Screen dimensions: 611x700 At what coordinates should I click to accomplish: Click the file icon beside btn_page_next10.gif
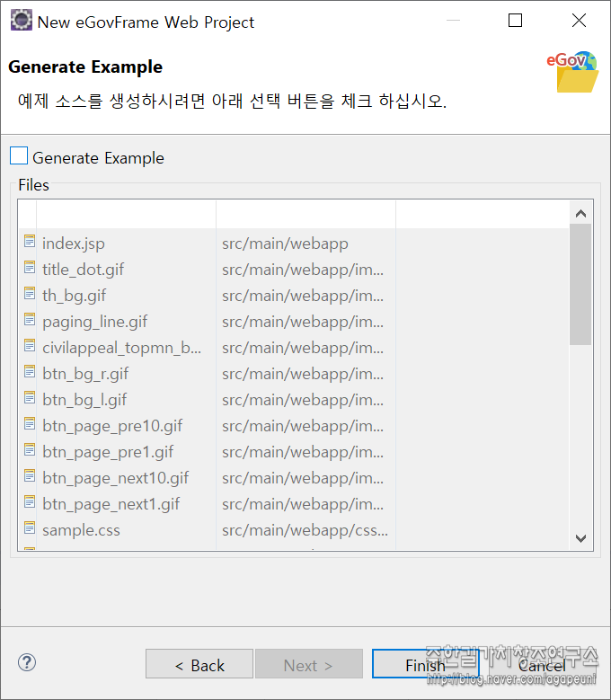(30, 476)
